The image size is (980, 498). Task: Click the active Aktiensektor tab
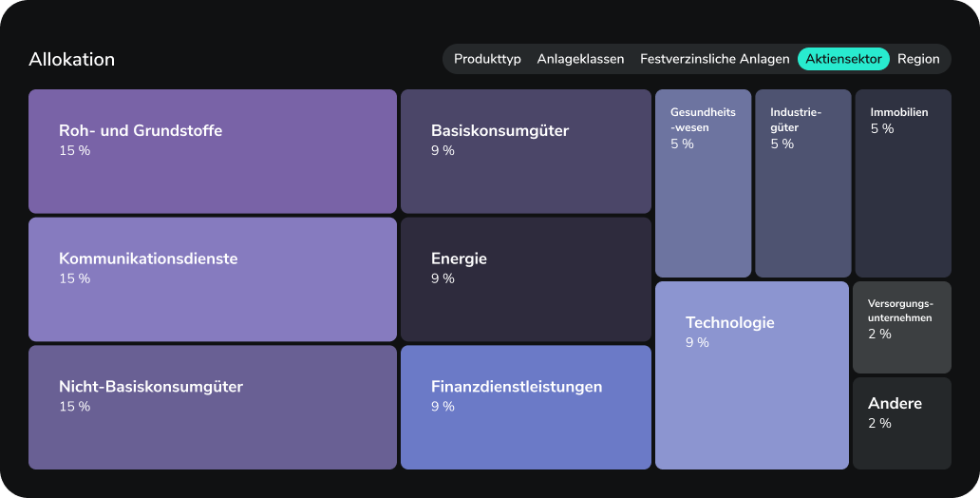coord(843,59)
